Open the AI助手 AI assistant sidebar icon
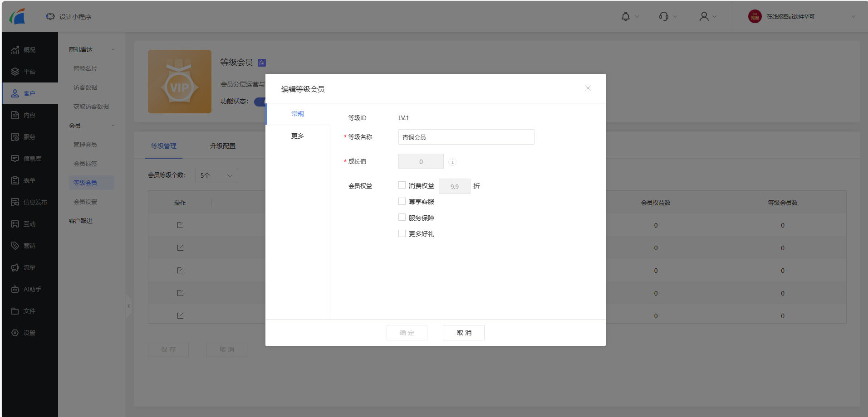The image size is (868, 417). 28,289
